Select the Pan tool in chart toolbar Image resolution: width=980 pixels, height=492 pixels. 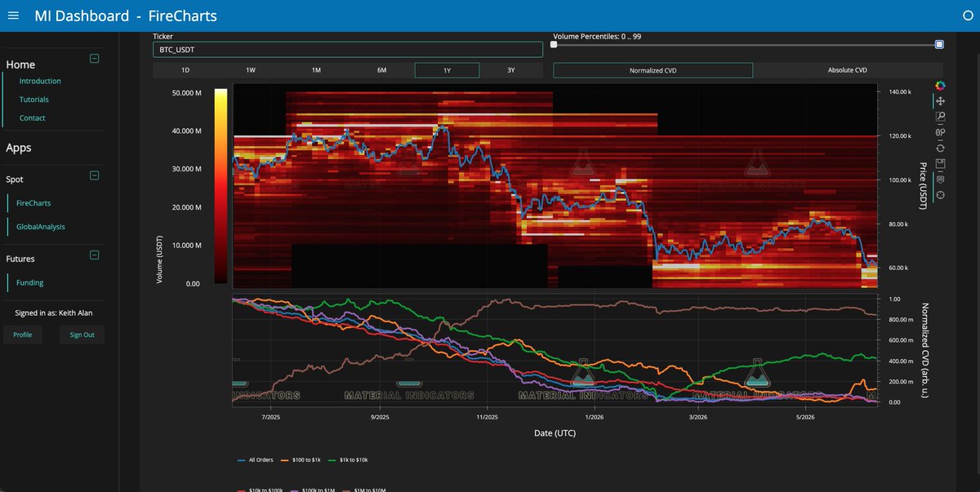(x=940, y=101)
